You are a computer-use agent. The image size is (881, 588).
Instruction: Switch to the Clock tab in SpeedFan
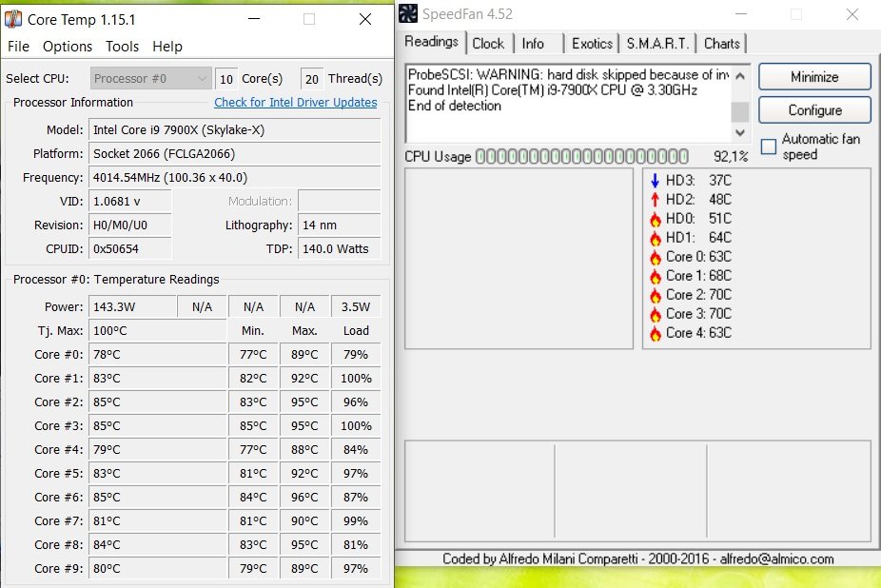488,44
